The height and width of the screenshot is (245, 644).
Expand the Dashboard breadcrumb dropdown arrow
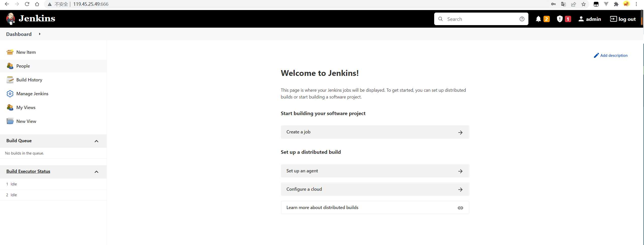point(40,34)
